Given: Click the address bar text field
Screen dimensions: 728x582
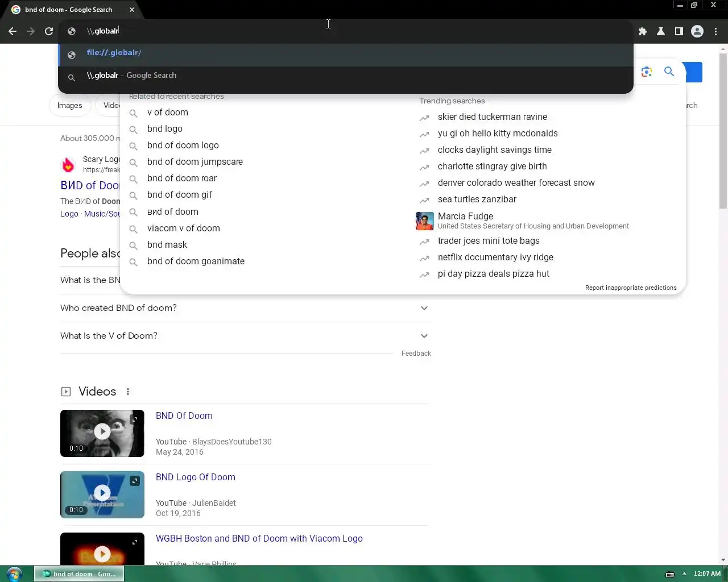Looking at the screenshot, I should tap(347, 31).
